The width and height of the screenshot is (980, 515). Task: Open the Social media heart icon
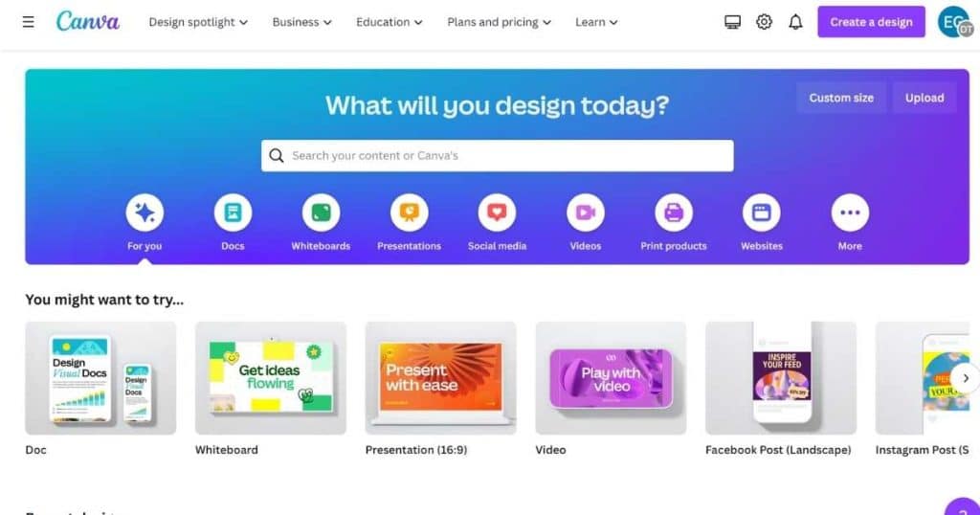[x=497, y=213]
